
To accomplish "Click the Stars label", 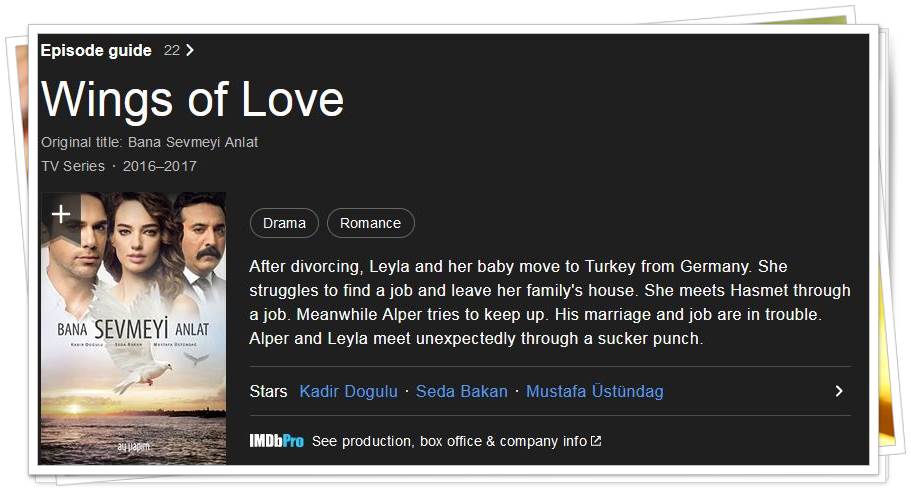I will (268, 391).
